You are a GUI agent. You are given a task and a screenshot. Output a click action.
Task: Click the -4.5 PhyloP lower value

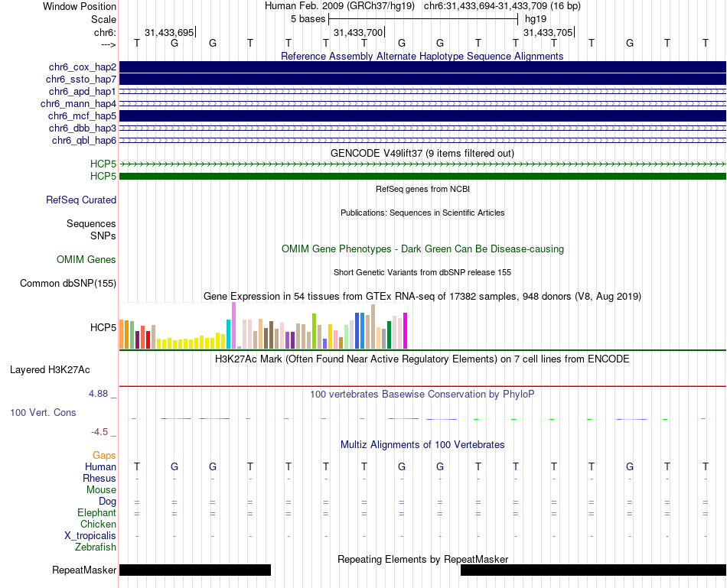[x=99, y=432]
